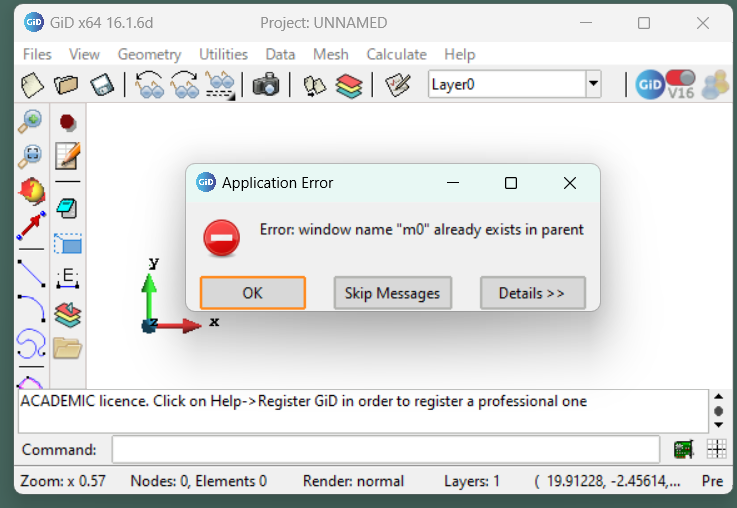
Task: Toggle the grid icon beside command line
Action: (716, 449)
